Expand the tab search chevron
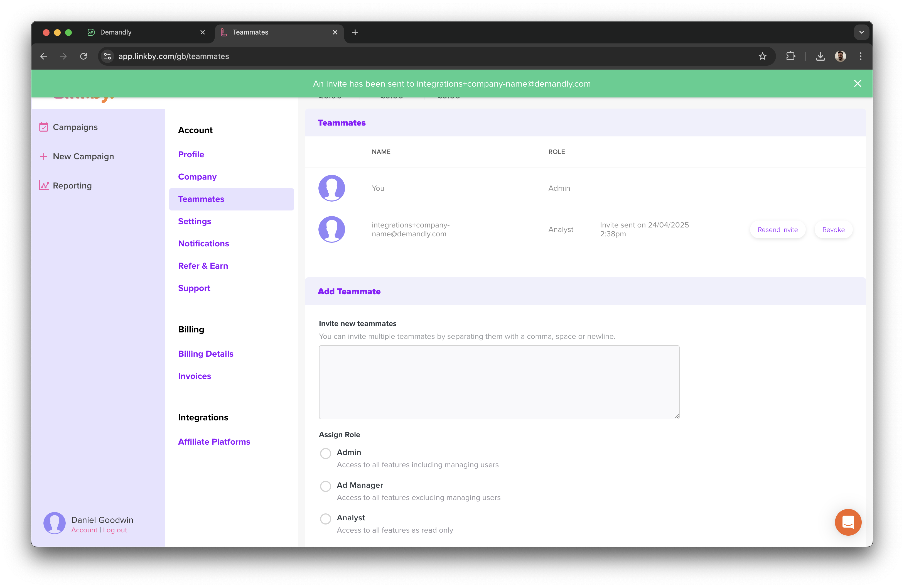The width and height of the screenshot is (904, 588). [x=861, y=32]
